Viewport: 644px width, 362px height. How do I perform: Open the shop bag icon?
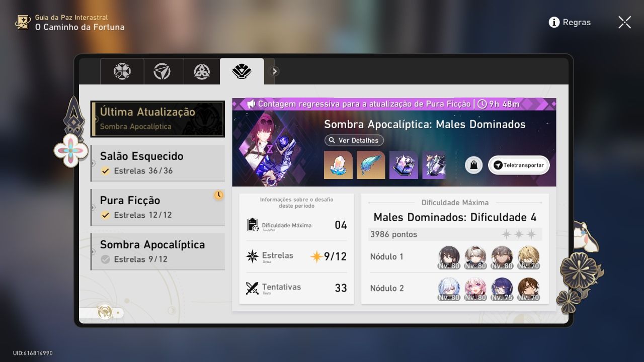point(473,165)
